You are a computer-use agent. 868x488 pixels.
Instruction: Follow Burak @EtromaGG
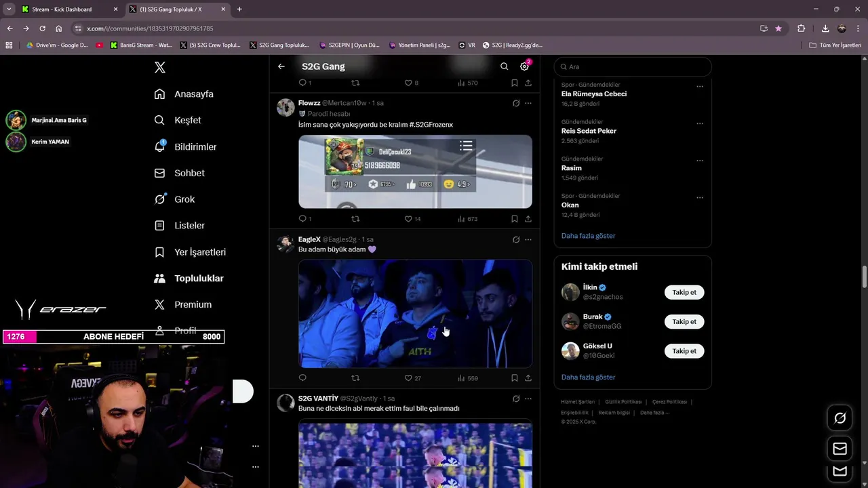pos(684,322)
